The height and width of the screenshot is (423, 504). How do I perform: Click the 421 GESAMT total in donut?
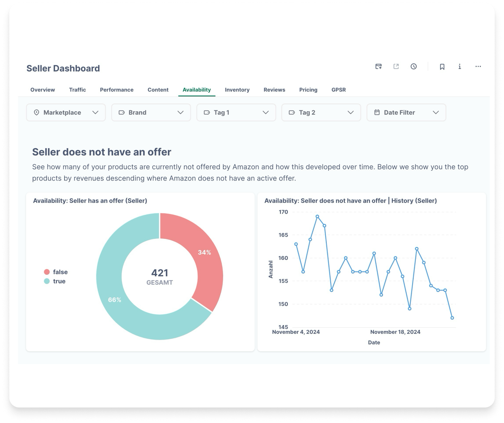pyautogui.click(x=160, y=277)
